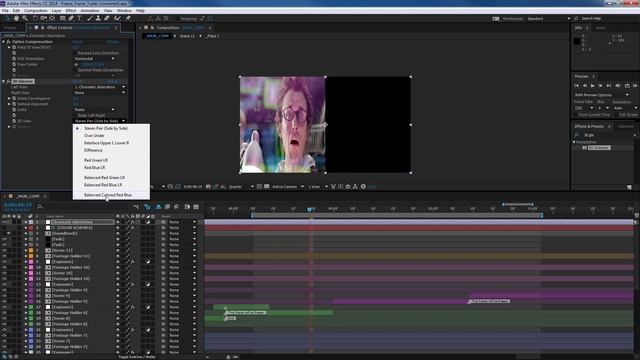Hide the Chromatic Aberration layer eye
The image size is (640, 360).
[4, 222]
